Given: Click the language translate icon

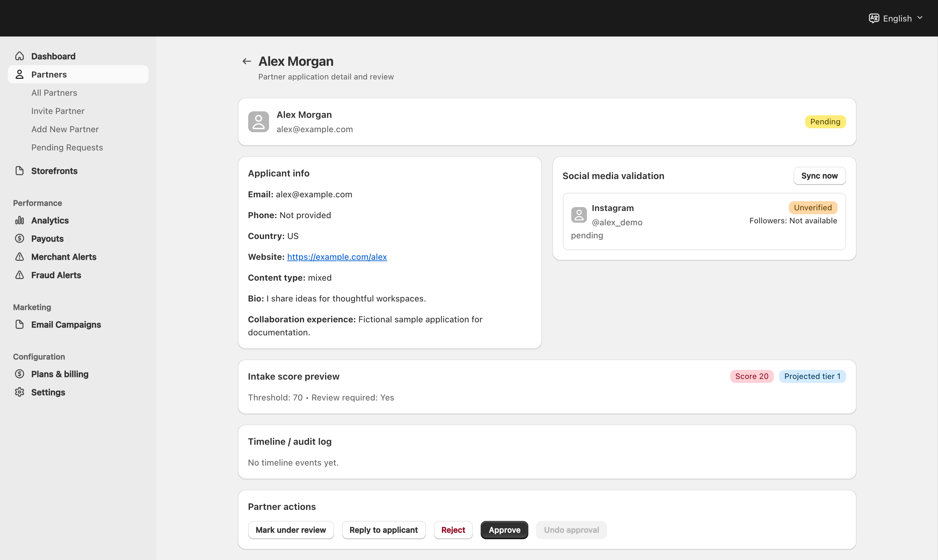Looking at the screenshot, I should [874, 18].
